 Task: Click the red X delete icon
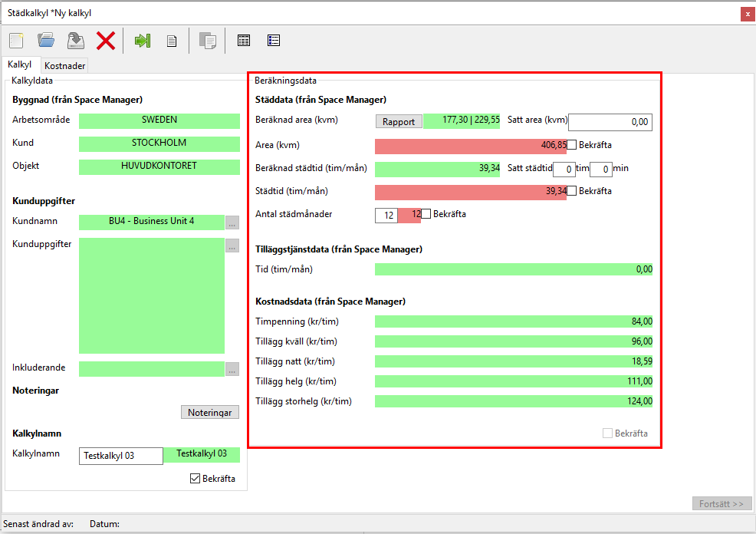point(106,41)
